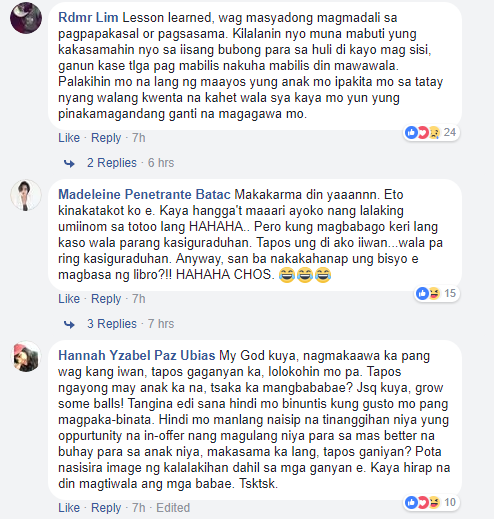Viewport: 494px width, 519px height.
Task: Open Rdmr Lim's profile avatar
Action: [x=26, y=18]
